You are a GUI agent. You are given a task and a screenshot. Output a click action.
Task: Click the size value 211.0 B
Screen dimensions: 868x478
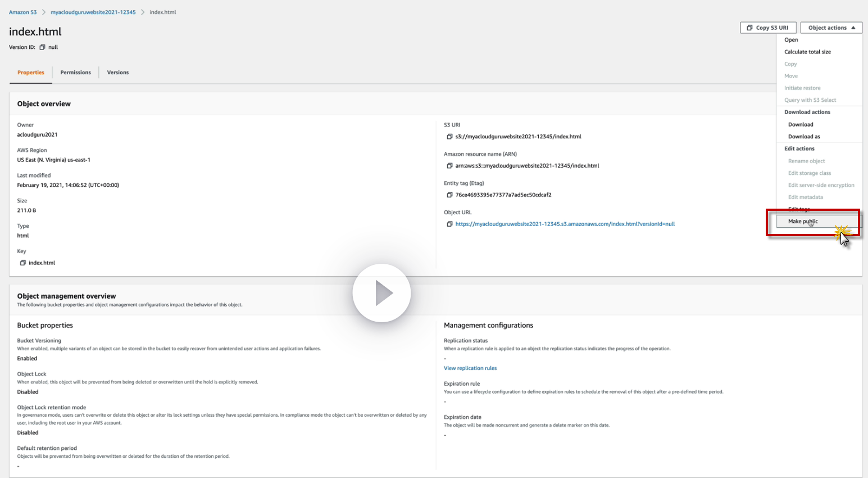pos(26,211)
